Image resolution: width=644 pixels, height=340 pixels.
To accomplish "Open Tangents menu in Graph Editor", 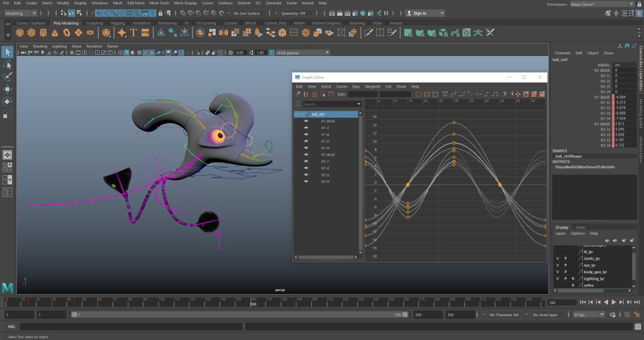I will click(372, 86).
